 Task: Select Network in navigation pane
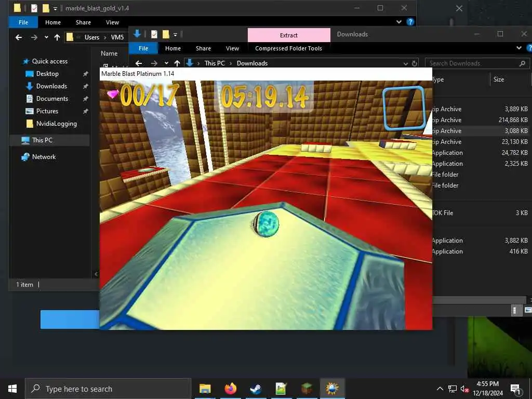click(44, 157)
